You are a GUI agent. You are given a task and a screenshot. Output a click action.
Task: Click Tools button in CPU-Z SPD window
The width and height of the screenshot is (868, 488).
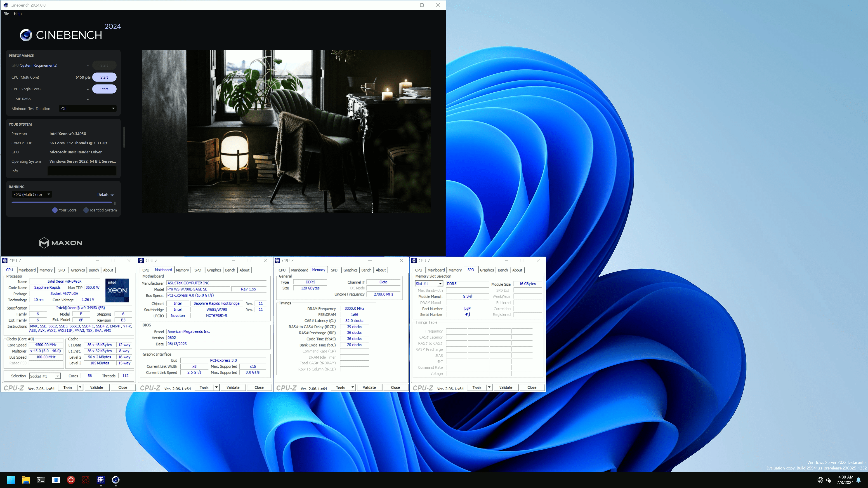pyautogui.click(x=477, y=387)
